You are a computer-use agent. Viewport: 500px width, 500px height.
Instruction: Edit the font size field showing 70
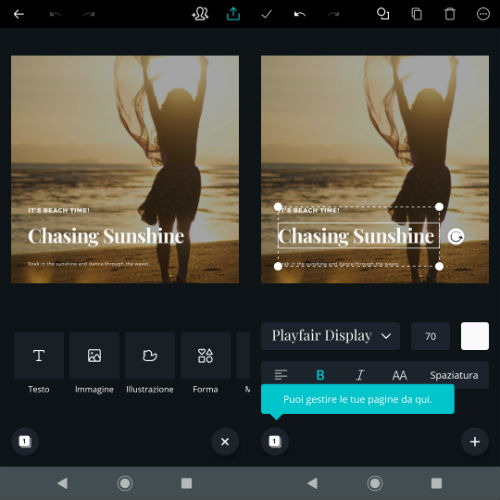(430, 336)
